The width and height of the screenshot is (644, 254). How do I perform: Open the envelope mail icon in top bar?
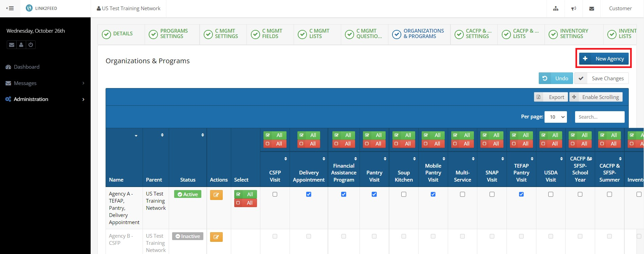[x=592, y=9]
